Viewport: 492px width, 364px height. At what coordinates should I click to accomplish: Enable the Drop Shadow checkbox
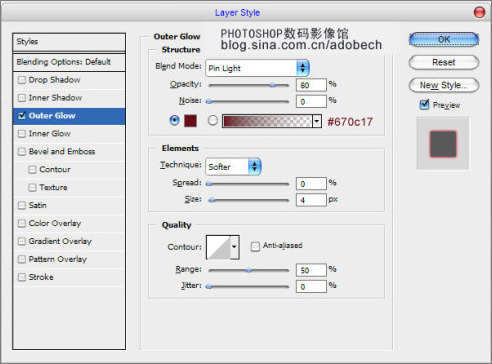tap(22, 80)
